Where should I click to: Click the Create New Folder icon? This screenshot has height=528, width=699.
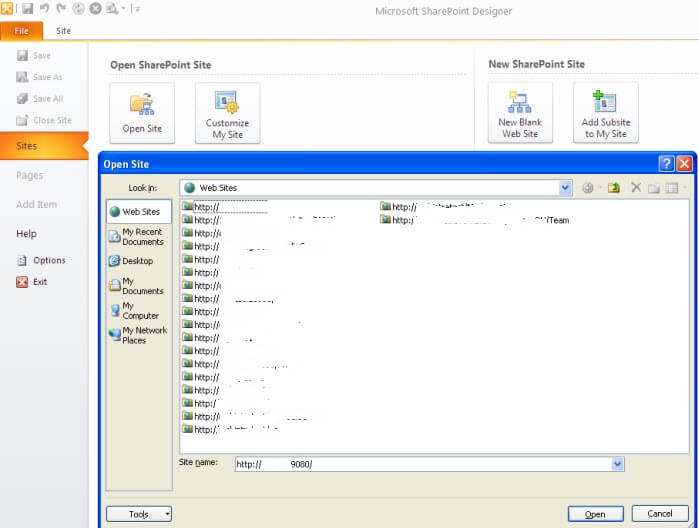click(x=654, y=188)
